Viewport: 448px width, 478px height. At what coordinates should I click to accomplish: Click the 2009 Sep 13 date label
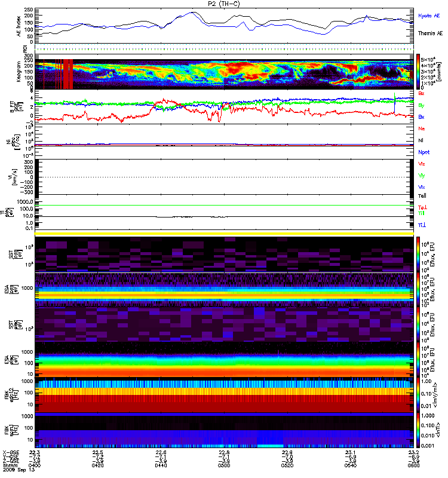pyautogui.click(x=19, y=470)
